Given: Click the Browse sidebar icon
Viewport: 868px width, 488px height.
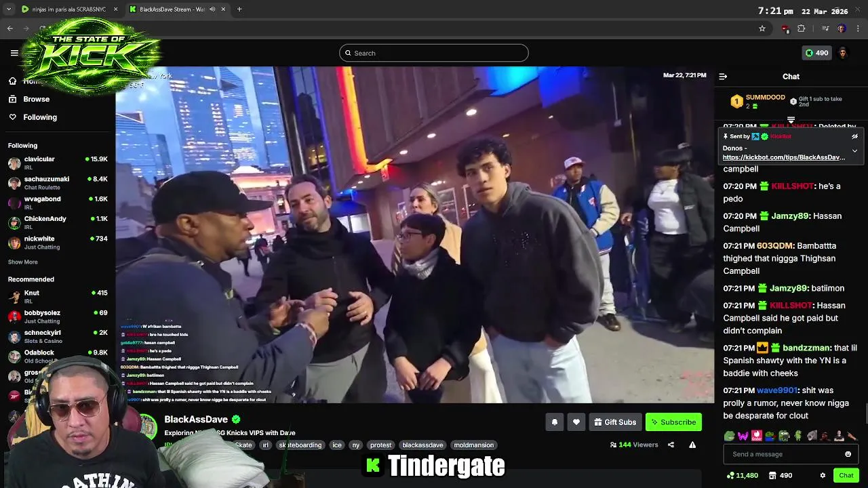Looking at the screenshot, I should [x=12, y=99].
